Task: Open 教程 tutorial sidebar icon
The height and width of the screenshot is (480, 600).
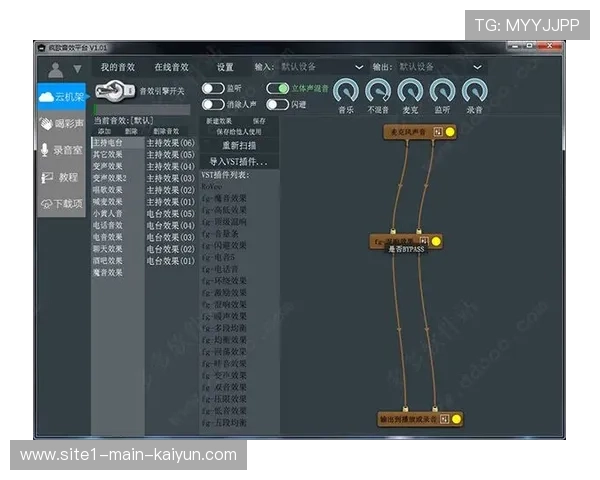Action: coord(47,178)
